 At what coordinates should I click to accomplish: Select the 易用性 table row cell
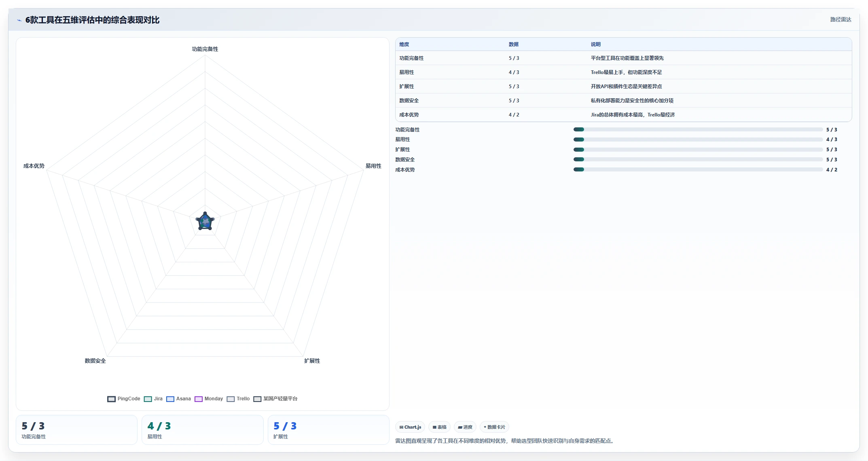point(406,72)
